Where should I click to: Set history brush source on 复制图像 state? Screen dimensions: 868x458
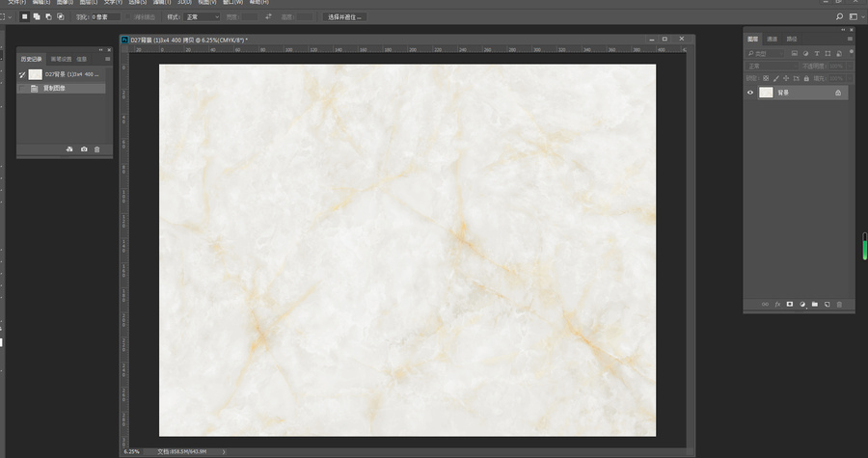click(x=22, y=89)
